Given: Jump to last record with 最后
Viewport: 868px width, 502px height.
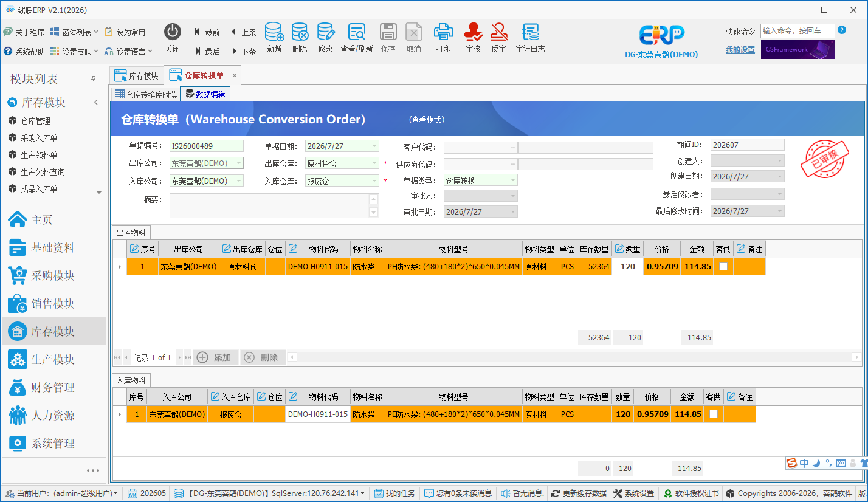Looking at the screenshot, I should click(x=207, y=52).
